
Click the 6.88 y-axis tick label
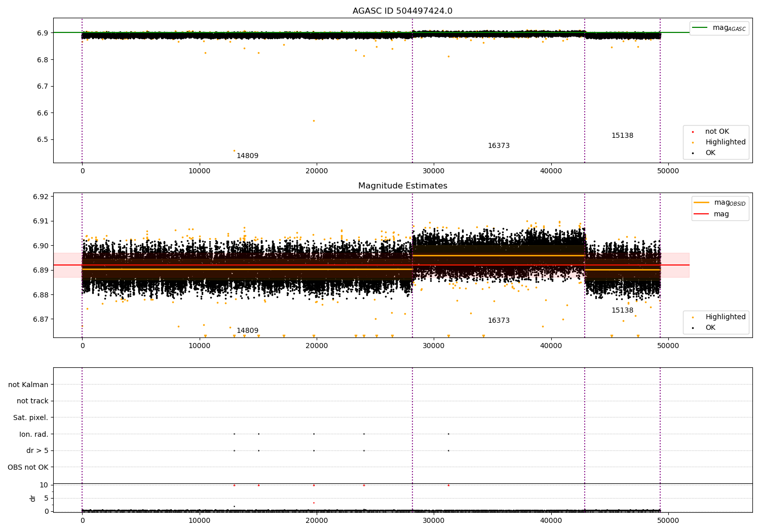click(42, 295)
